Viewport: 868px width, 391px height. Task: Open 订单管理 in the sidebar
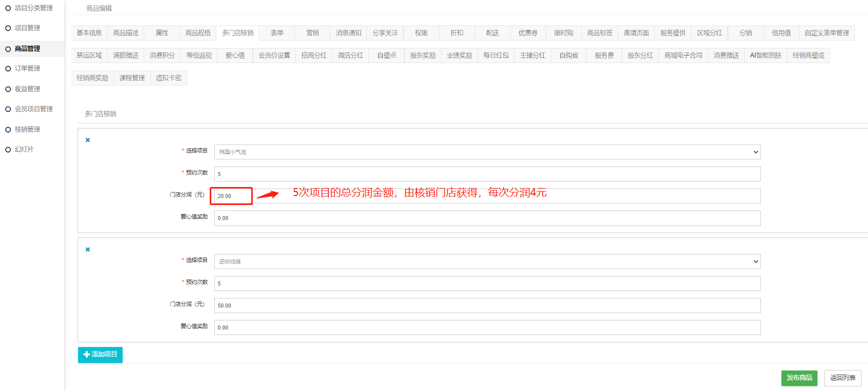[27, 68]
